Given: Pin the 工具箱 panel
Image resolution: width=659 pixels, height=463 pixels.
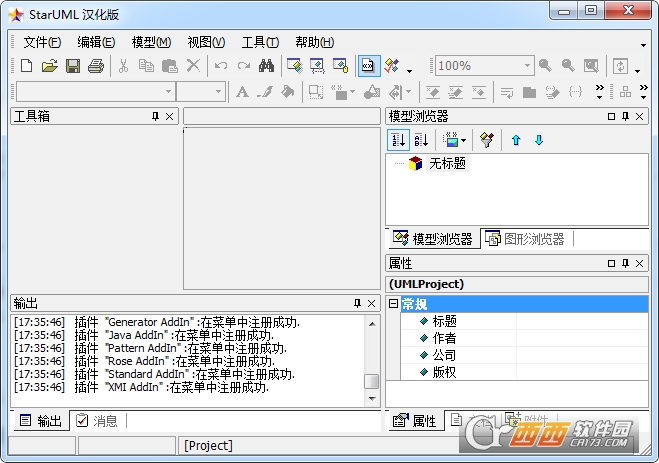Looking at the screenshot, I should pyautogui.click(x=155, y=116).
